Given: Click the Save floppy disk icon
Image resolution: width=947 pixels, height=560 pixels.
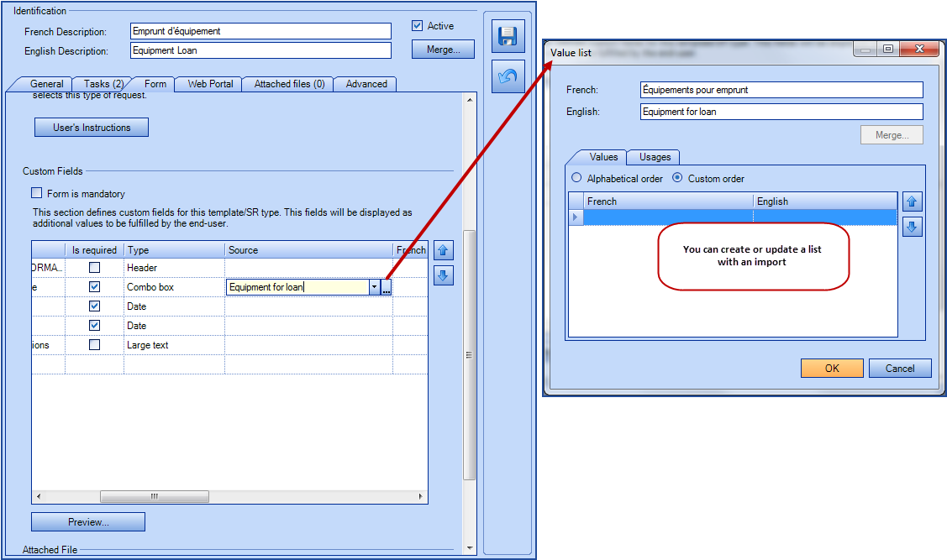Looking at the screenshot, I should click(508, 36).
